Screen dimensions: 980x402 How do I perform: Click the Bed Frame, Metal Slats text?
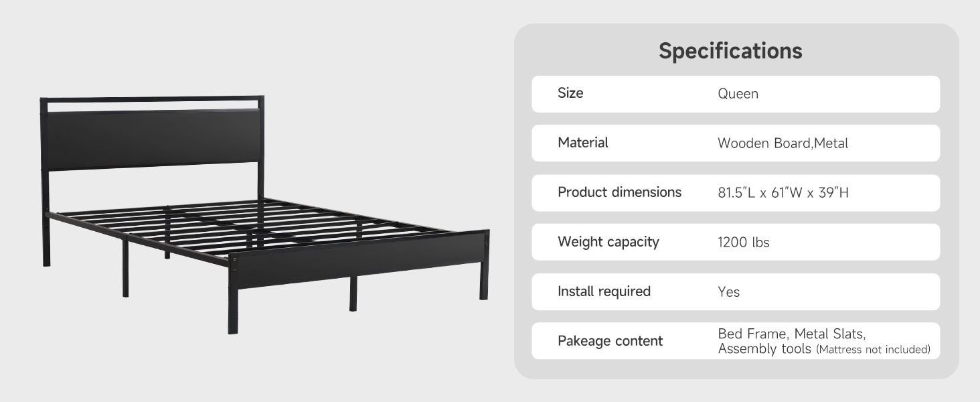pos(791,334)
